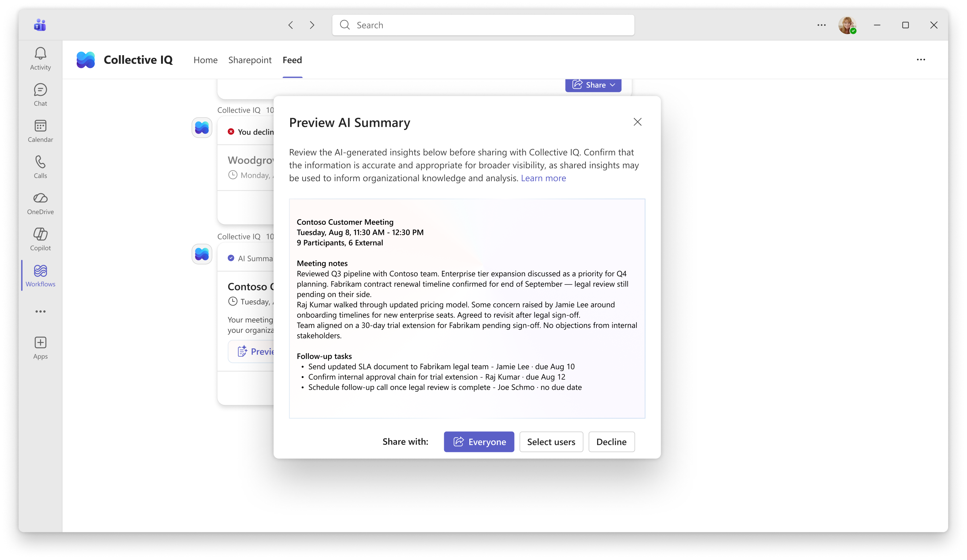Click the Schedule follow-up call task
Viewport: 967px width, 560px height.
445,387
